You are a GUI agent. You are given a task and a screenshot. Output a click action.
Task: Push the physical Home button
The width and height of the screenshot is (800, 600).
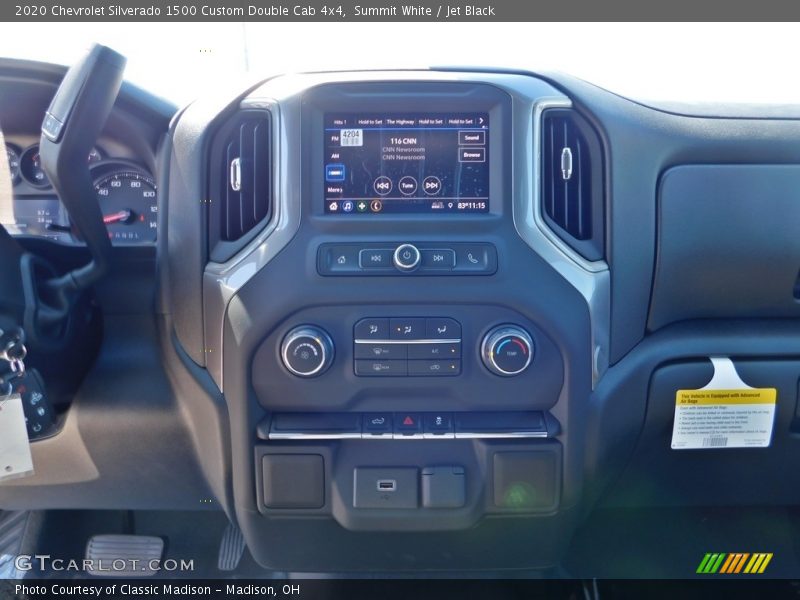point(341,259)
